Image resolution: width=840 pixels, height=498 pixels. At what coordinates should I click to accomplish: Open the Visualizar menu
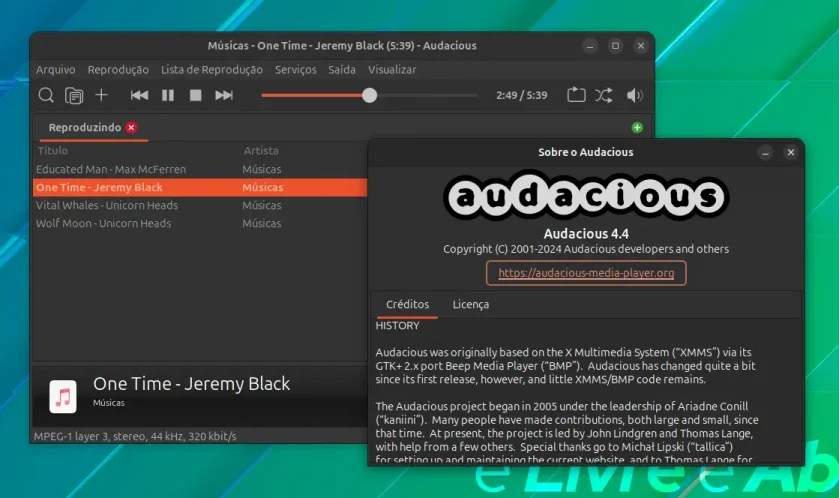pyautogui.click(x=392, y=70)
